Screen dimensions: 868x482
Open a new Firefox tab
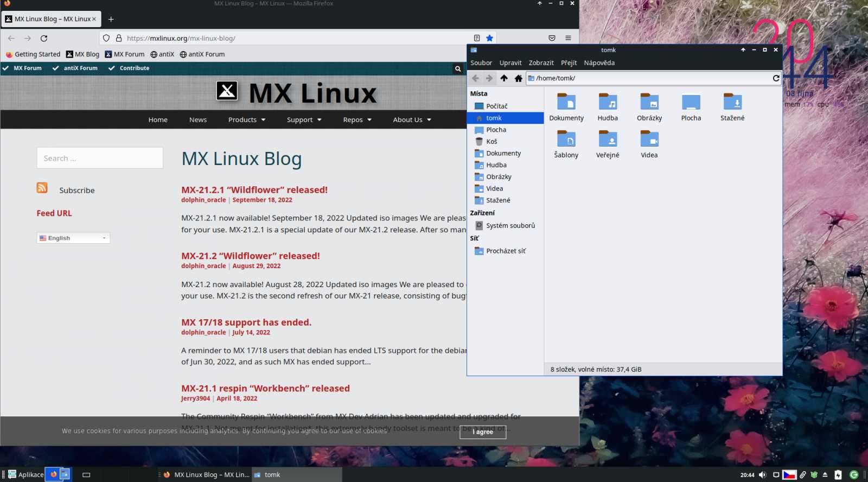click(111, 19)
